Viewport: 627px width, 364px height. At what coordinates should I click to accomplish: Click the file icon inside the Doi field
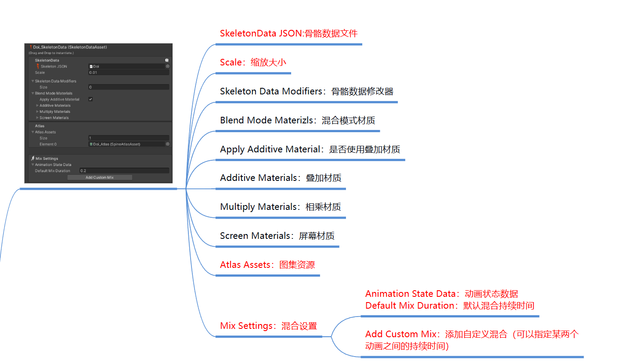coord(91,67)
